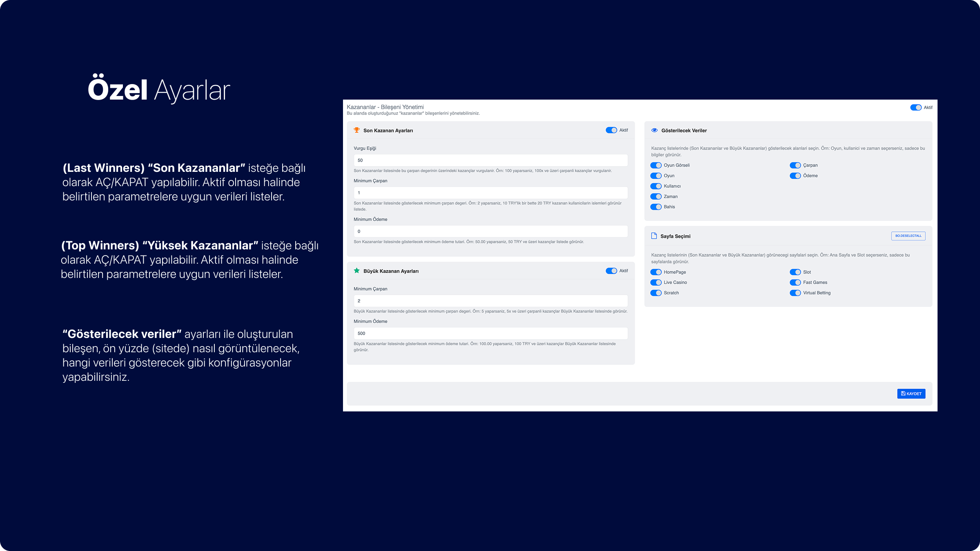Turn off the Live Casino toggle
Viewport: 980px width, 551px height.
coord(656,282)
